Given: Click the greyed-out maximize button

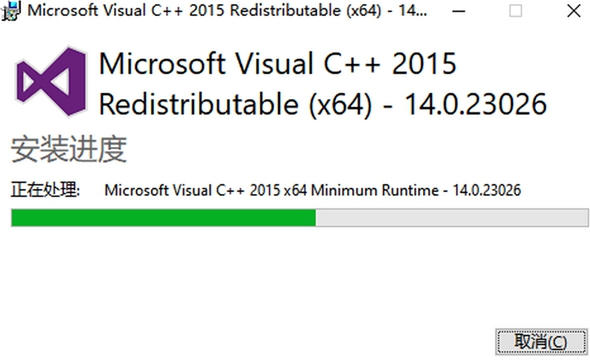Looking at the screenshot, I should pos(515,11).
